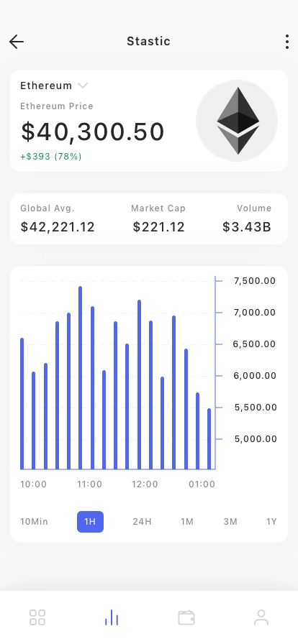Click the Ethereum Price label
This screenshot has height=644, width=298.
tap(57, 106)
